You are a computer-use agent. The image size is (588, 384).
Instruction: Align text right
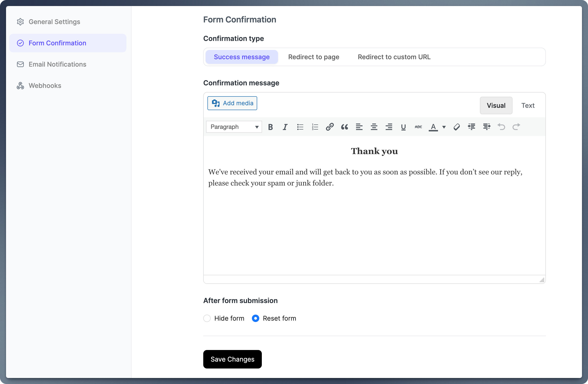[389, 127]
